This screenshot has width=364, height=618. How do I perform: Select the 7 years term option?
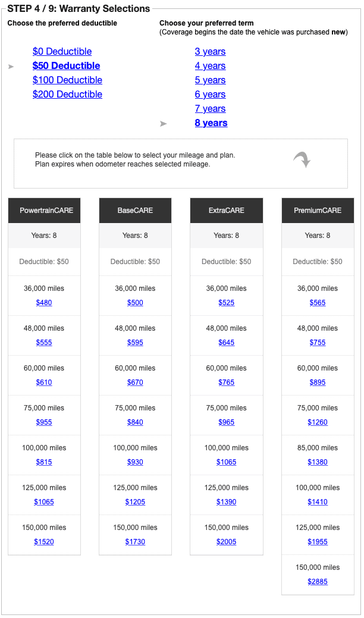[x=210, y=109]
